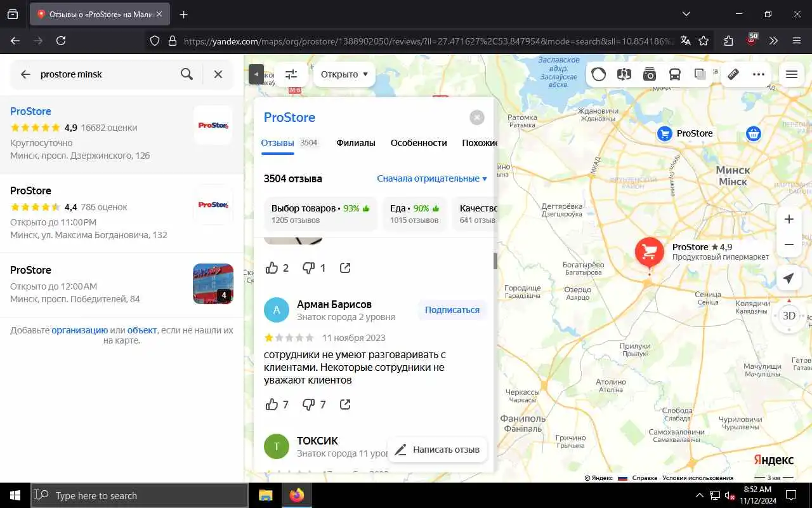Open the Особенности tab
This screenshot has height=508, width=812.
click(419, 143)
